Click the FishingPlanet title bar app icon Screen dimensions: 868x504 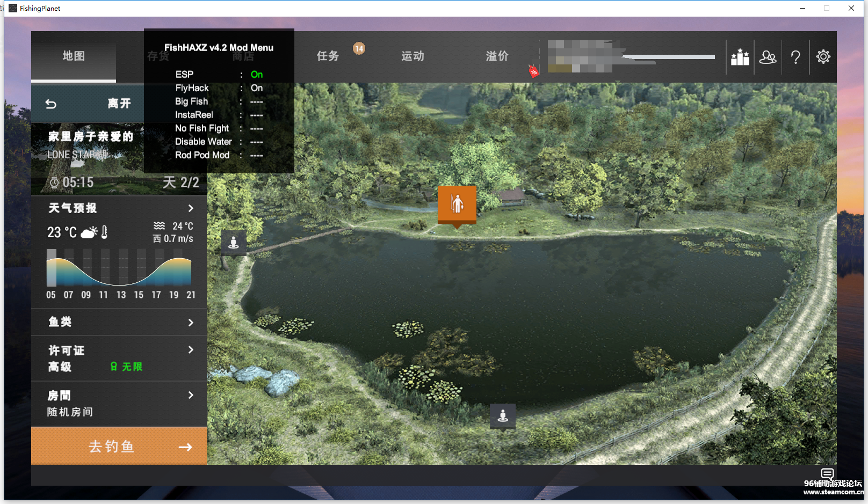pos(13,8)
